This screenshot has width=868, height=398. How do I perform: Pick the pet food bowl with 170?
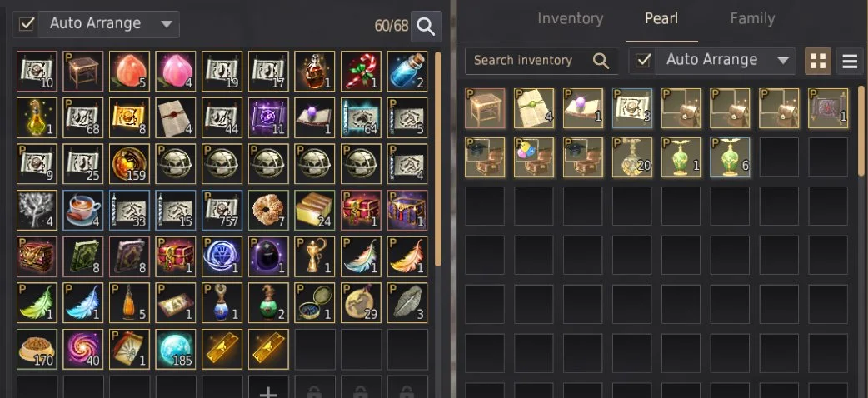pos(37,349)
